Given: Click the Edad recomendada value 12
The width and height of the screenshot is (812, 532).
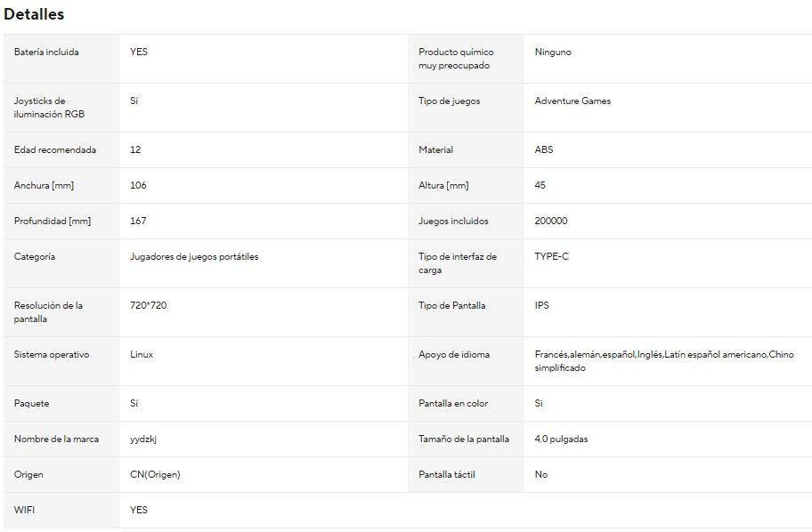Looking at the screenshot, I should coord(135,149).
